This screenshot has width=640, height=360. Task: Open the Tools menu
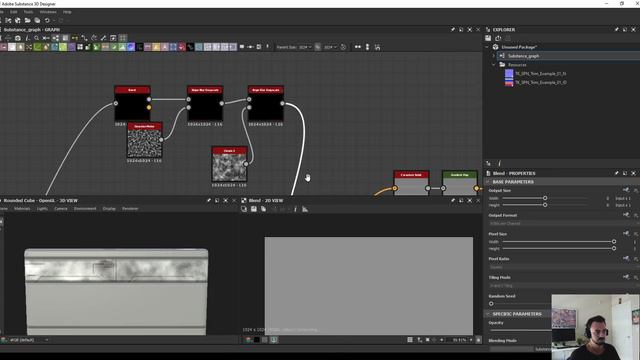[28, 12]
